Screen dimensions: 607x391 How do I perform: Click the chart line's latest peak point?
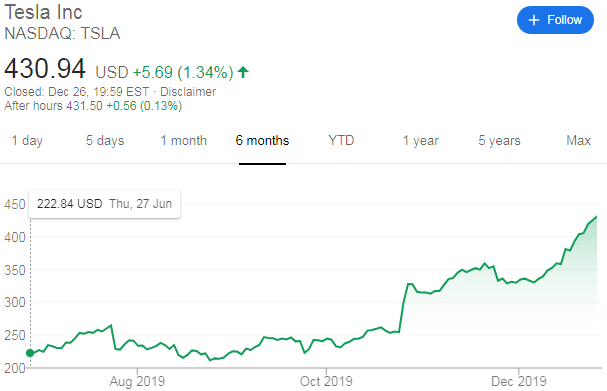596,217
